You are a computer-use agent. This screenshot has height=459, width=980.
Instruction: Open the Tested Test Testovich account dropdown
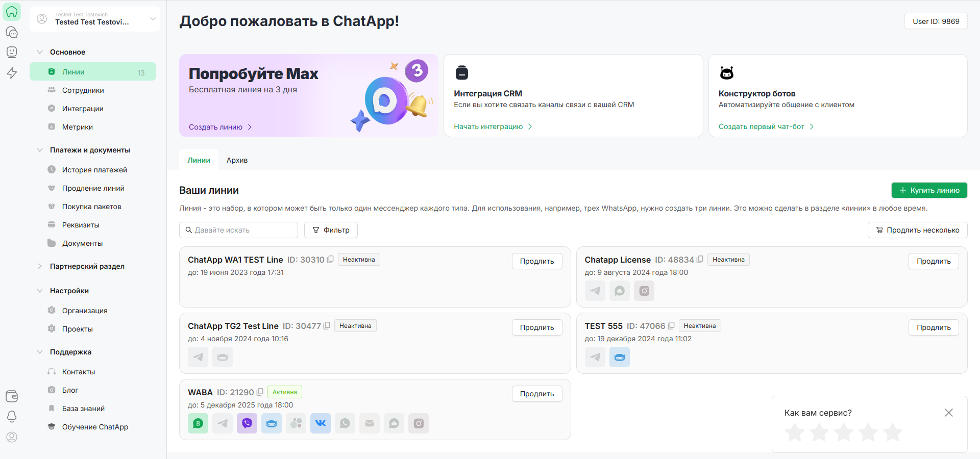tap(95, 19)
